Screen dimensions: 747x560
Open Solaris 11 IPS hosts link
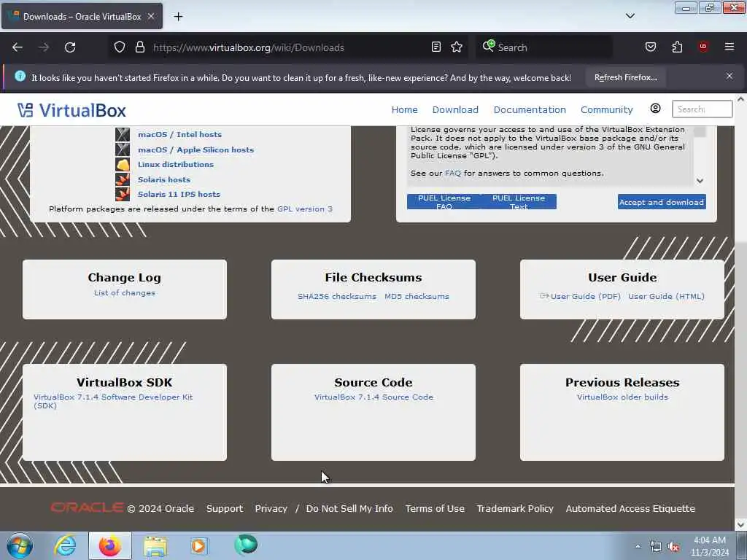179,194
